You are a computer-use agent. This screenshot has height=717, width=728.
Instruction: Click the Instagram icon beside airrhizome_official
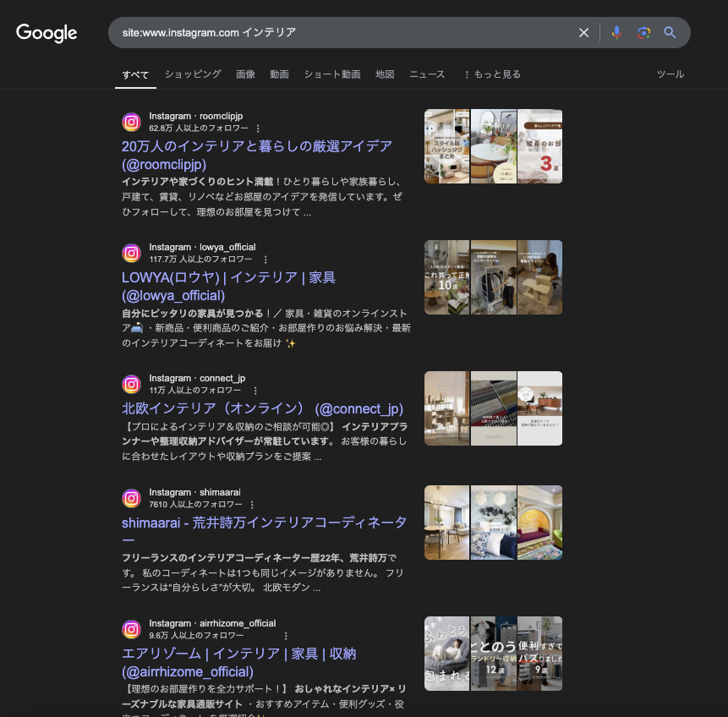pyautogui.click(x=131, y=629)
